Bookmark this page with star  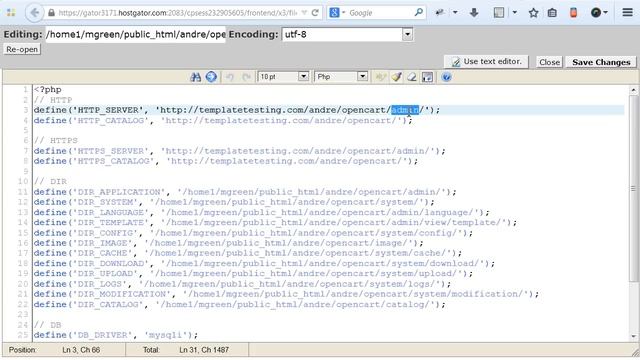[x=533, y=13]
